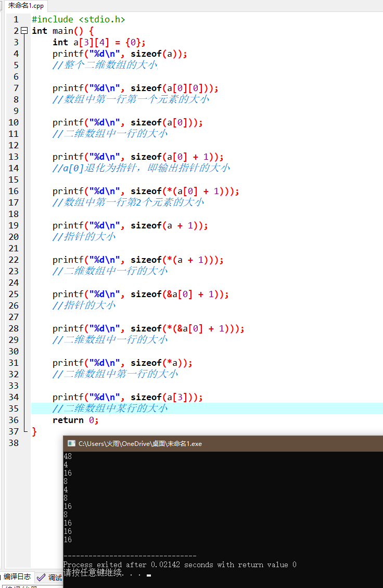Open the 编译日志 bottom tab
This screenshot has height=588, width=383.
(17, 577)
